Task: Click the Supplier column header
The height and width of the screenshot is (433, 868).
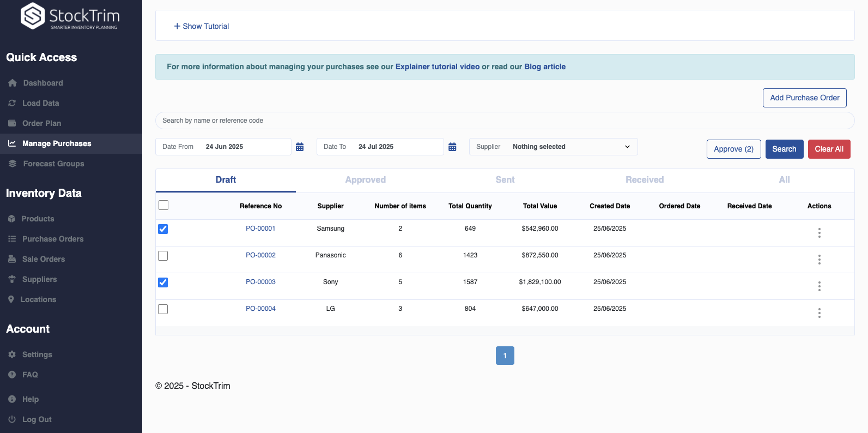Action: (x=331, y=206)
